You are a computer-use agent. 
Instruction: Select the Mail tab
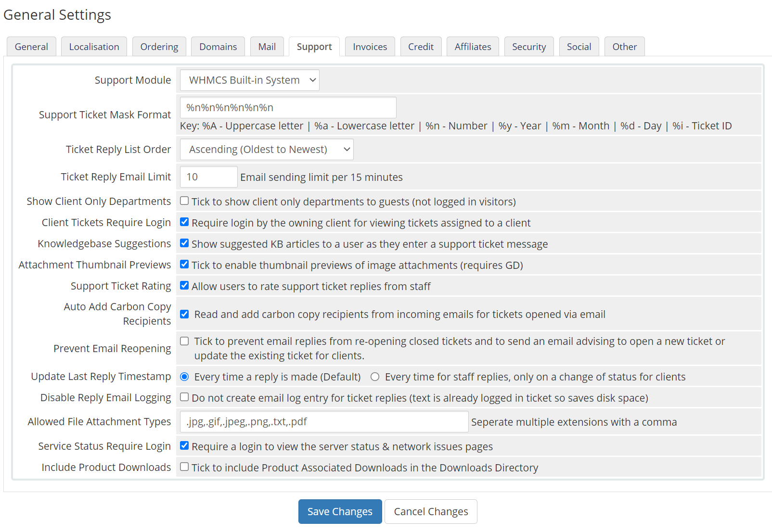click(267, 47)
